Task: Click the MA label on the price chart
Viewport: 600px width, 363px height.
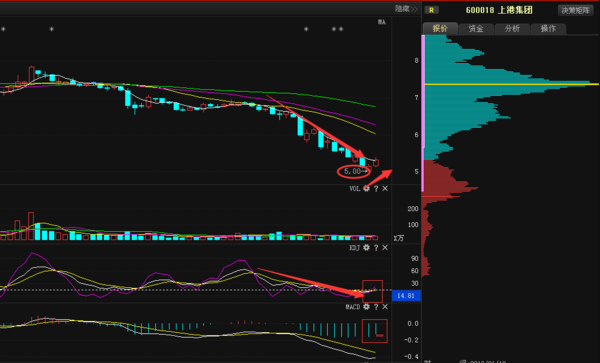Action: [x=382, y=22]
